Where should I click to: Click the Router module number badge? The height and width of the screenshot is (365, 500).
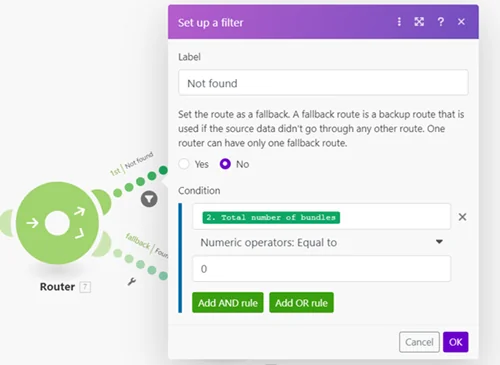(x=85, y=287)
